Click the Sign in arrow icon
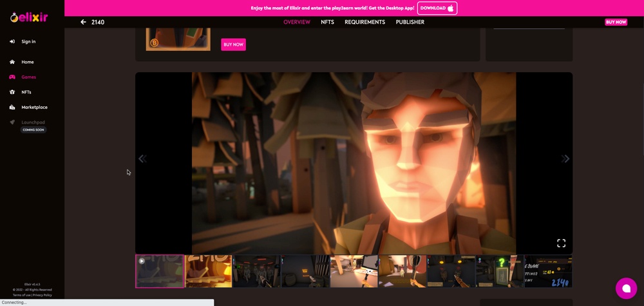This screenshot has width=644, height=306. pos(12,41)
